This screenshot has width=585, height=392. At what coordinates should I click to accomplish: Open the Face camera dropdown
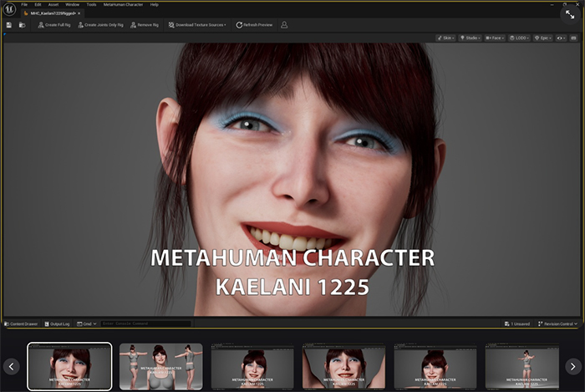(495, 38)
